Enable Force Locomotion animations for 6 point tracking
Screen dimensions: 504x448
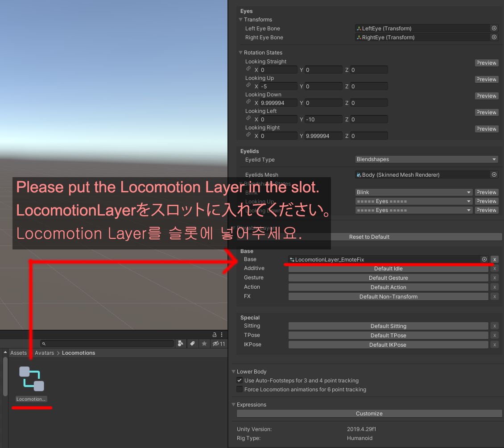click(240, 389)
